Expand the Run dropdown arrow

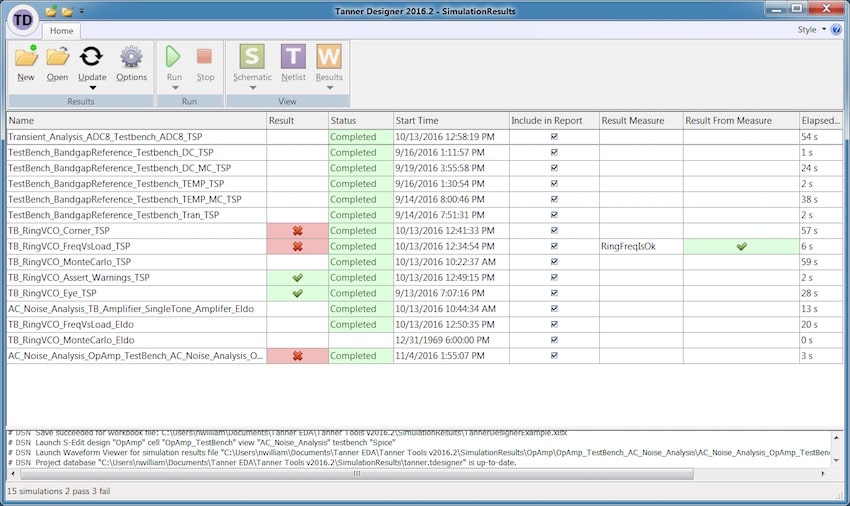tap(175, 88)
